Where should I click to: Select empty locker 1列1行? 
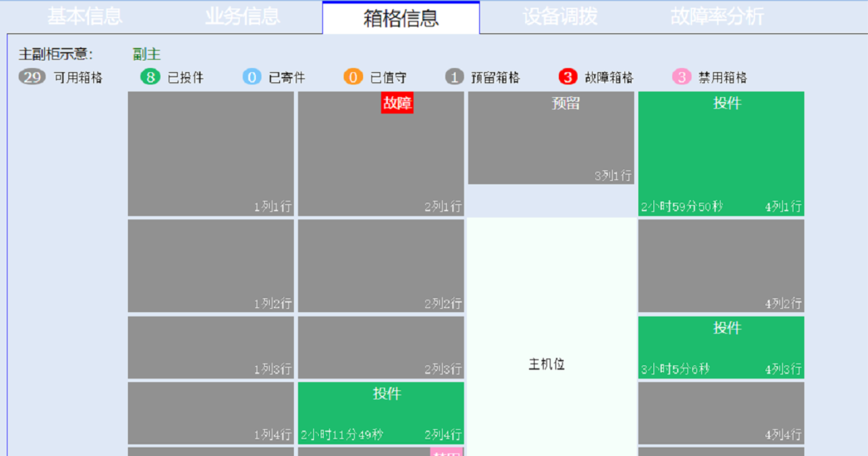click(x=210, y=153)
